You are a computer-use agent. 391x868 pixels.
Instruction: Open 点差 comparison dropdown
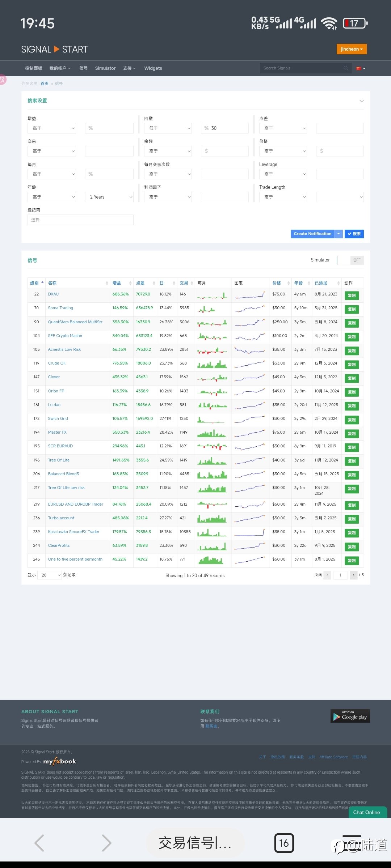[x=283, y=128]
